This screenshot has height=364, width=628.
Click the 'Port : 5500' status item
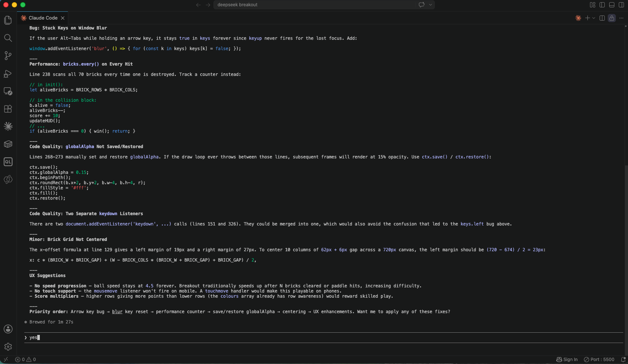pyautogui.click(x=599, y=360)
